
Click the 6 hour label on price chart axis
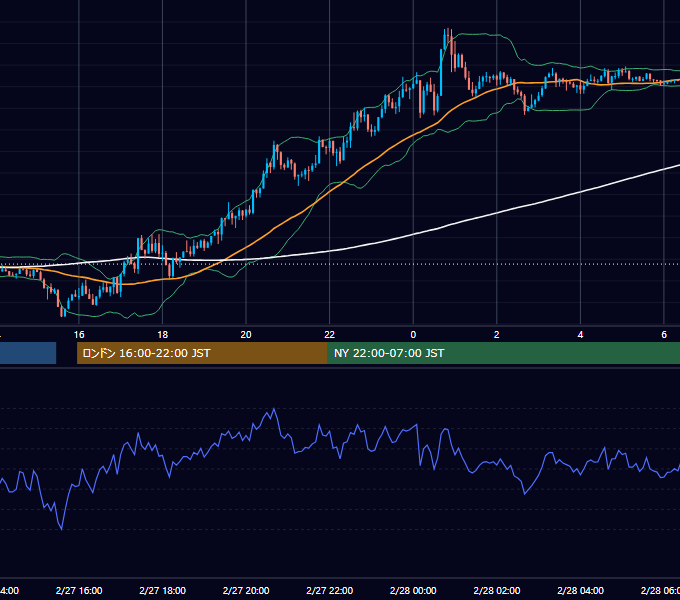pyautogui.click(x=664, y=335)
